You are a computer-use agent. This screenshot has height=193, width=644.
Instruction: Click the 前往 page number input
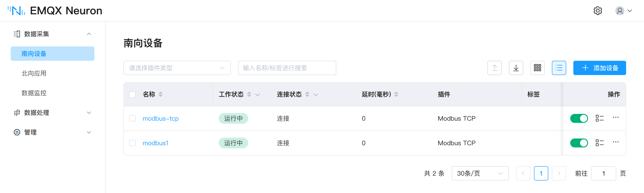tap(604, 173)
